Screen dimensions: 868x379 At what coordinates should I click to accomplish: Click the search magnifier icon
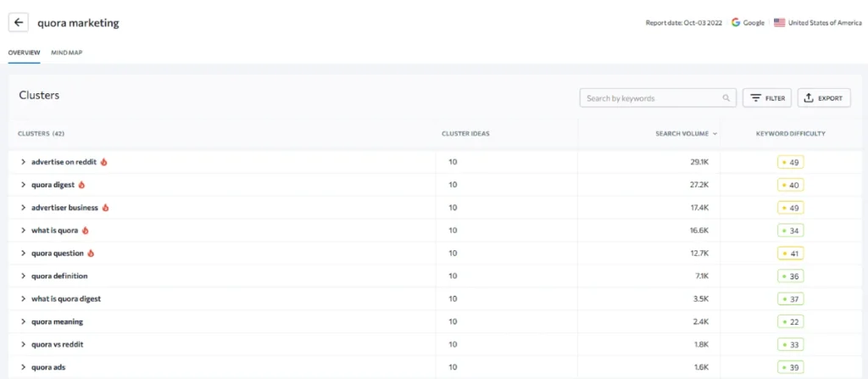pyautogui.click(x=726, y=98)
